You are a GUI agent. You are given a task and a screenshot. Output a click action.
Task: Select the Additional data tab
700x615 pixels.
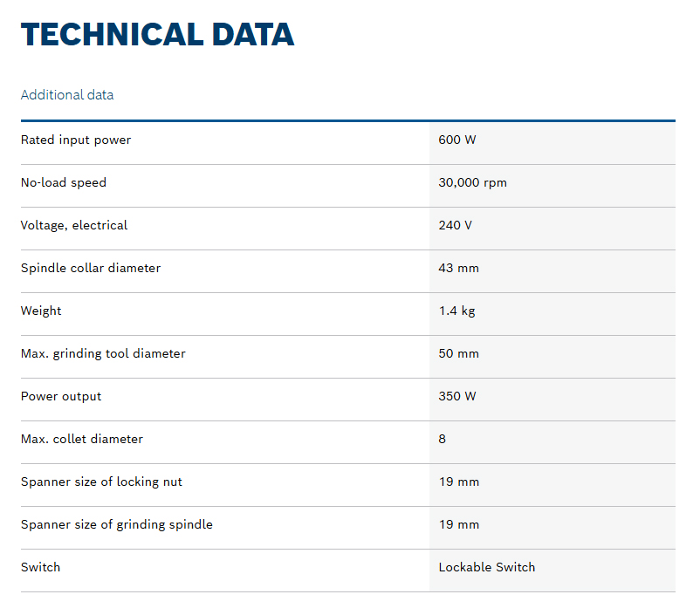(67, 94)
